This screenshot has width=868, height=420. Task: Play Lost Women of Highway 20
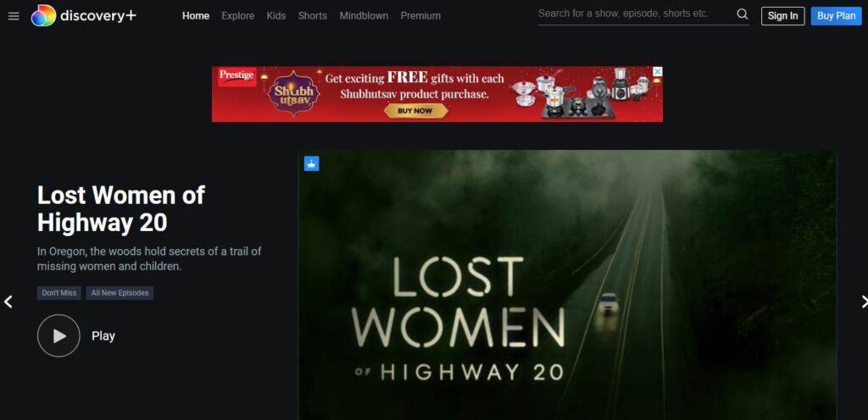58,335
